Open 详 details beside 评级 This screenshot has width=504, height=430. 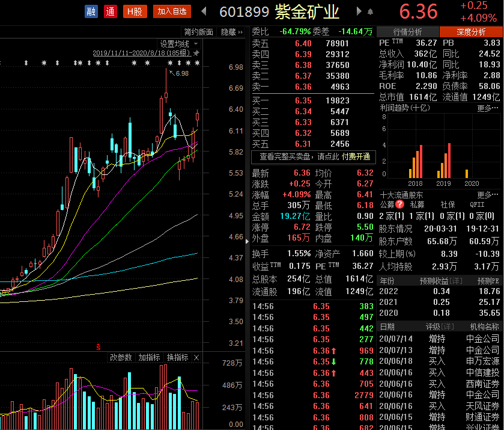pyautogui.click(x=448, y=327)
